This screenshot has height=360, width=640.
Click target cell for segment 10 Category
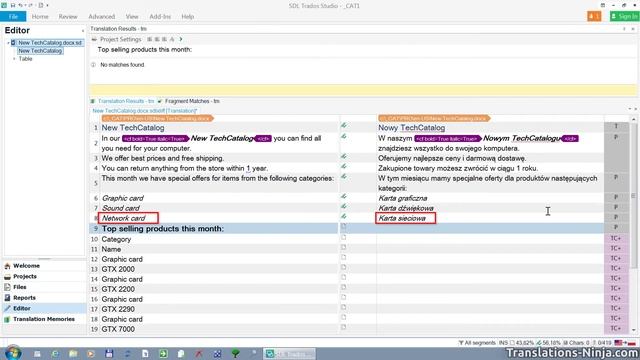(x=490, y=239)
